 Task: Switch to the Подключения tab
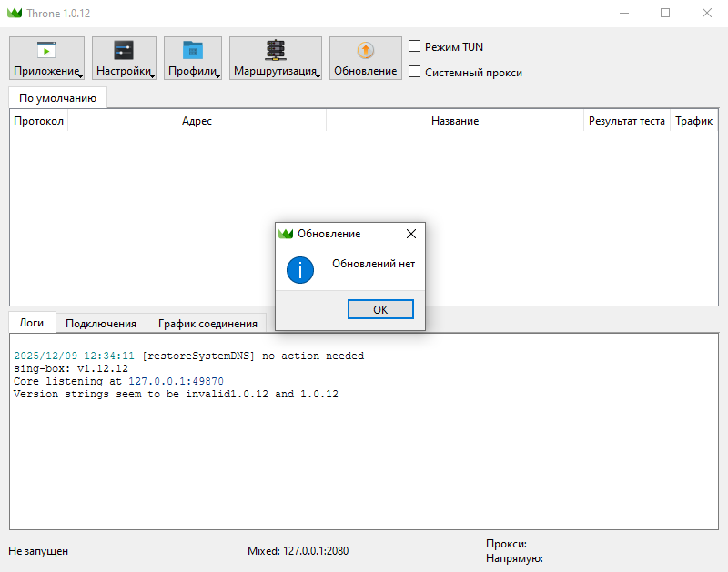pyautogui.click(x=101, y=324)
